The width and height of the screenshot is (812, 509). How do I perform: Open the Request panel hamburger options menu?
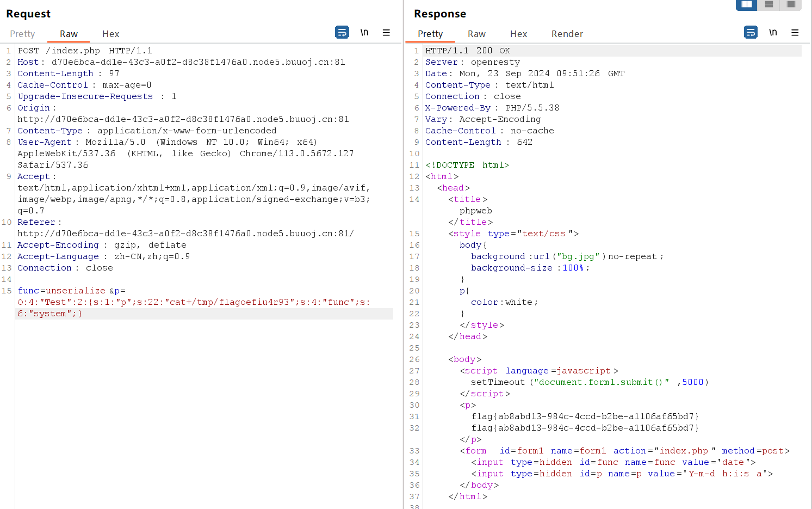coord(386,33)
